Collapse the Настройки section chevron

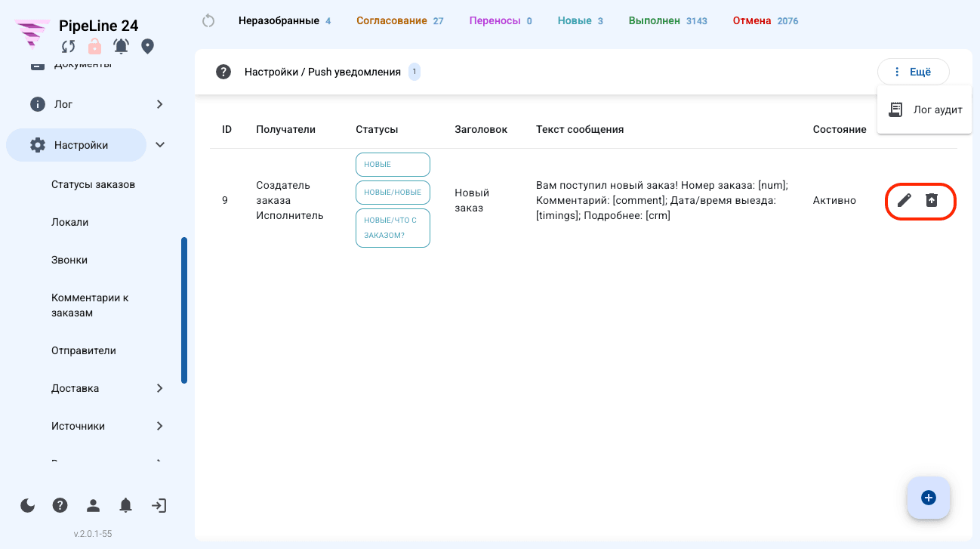160,145
